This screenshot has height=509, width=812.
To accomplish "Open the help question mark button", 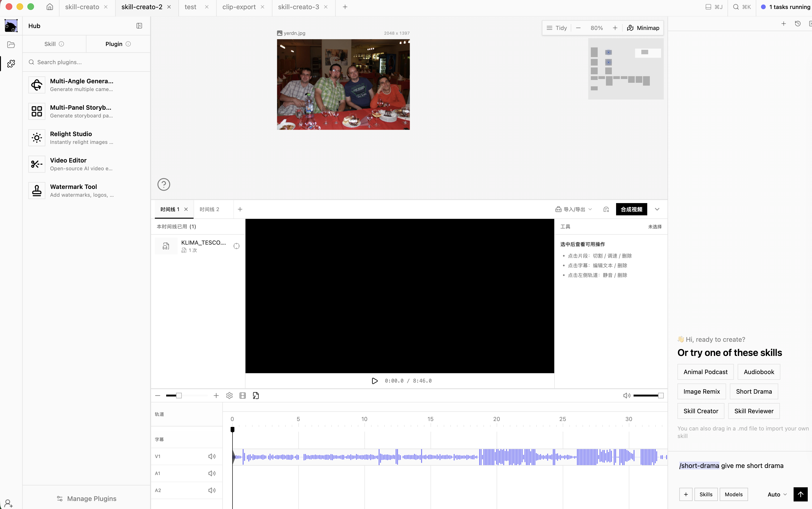I will coord(164,184).
